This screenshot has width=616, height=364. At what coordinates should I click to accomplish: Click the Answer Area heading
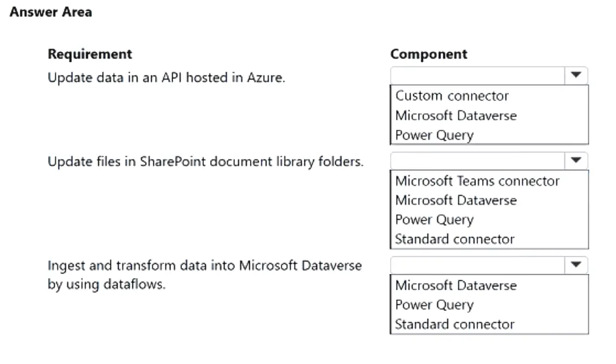tap(51, 12)
